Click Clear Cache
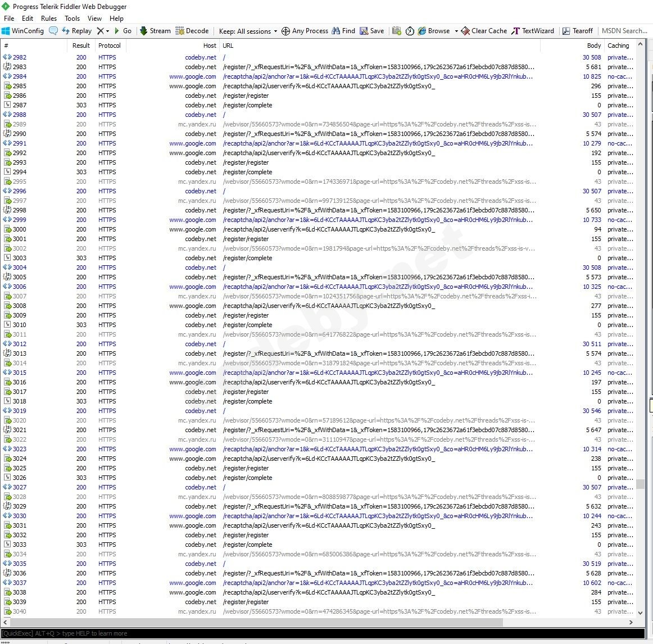Viewport: 653px width, 644px height. [x=484, y=31]
